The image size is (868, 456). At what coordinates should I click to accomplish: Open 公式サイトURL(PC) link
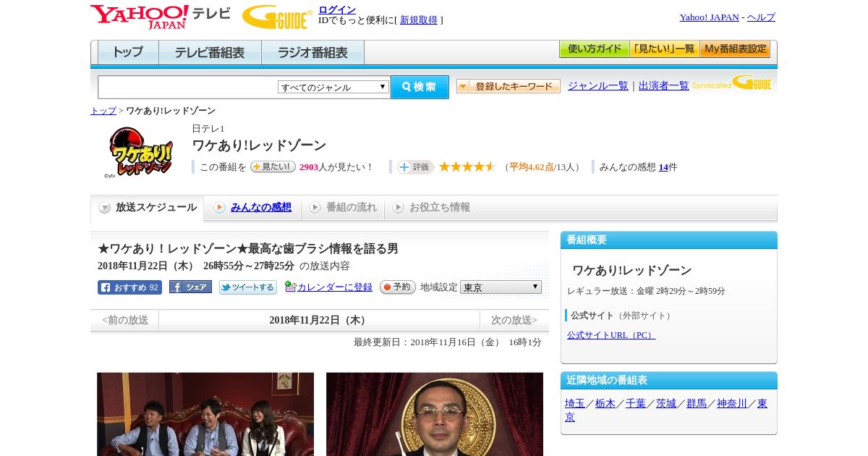(611, 335)
